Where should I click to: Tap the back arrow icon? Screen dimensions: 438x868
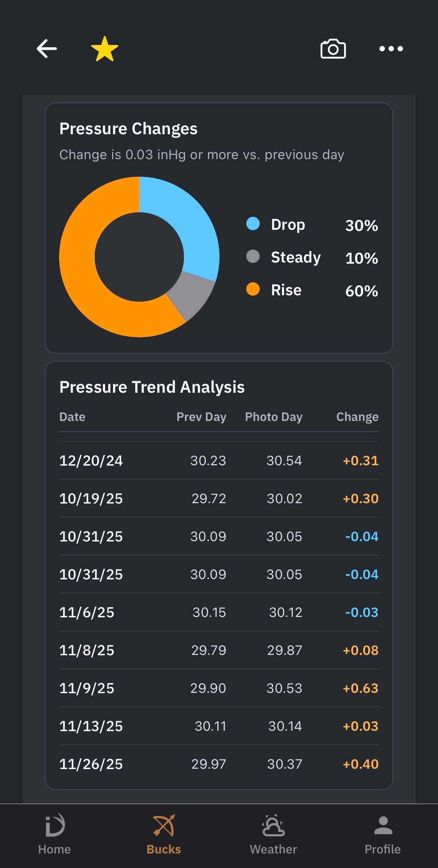coord(47,49)
